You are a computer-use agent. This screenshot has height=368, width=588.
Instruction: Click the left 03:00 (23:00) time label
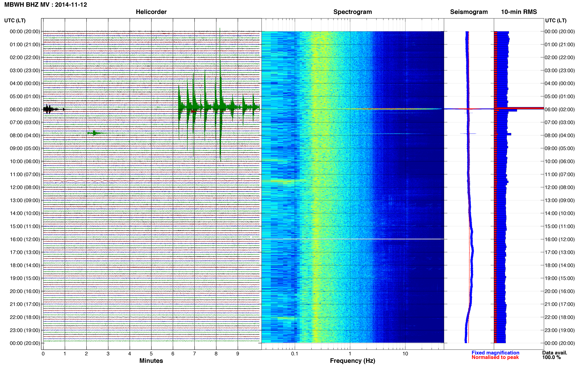[x=25, y=71]
